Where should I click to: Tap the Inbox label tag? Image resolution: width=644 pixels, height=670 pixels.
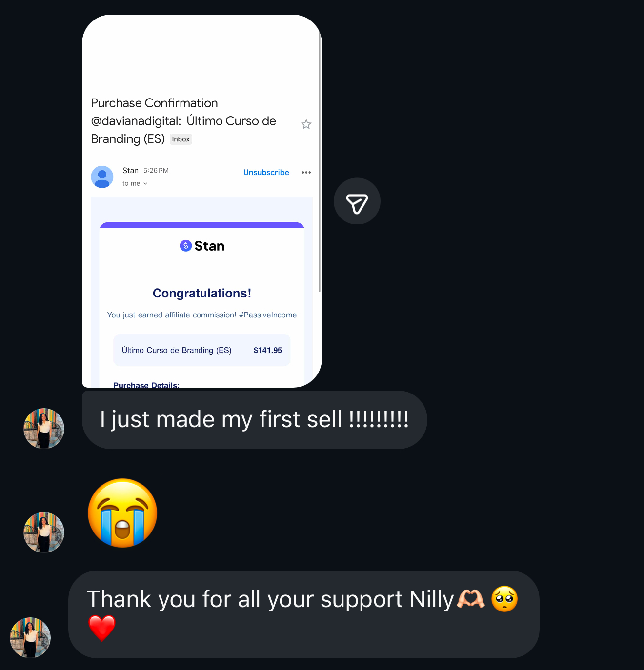181,139
